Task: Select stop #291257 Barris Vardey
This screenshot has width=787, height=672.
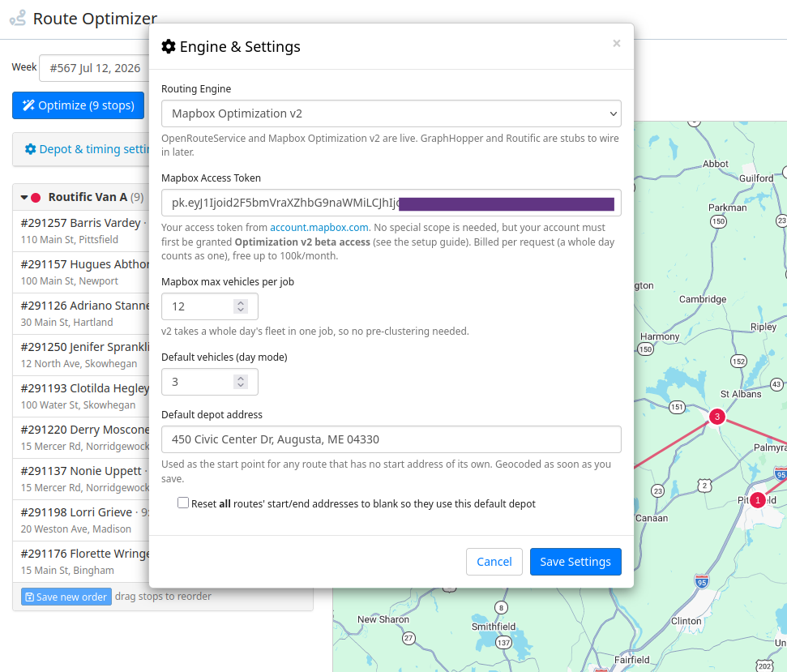Action: point(81,231)
